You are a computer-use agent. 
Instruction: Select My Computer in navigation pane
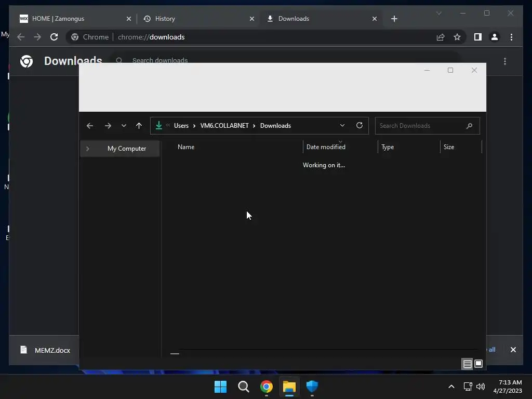127,149
